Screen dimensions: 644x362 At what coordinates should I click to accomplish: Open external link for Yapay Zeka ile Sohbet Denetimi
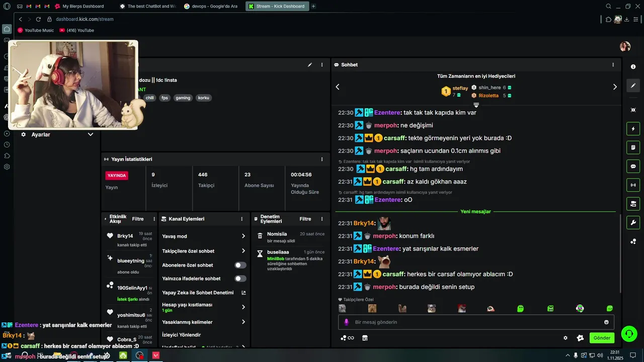point(244,293)
